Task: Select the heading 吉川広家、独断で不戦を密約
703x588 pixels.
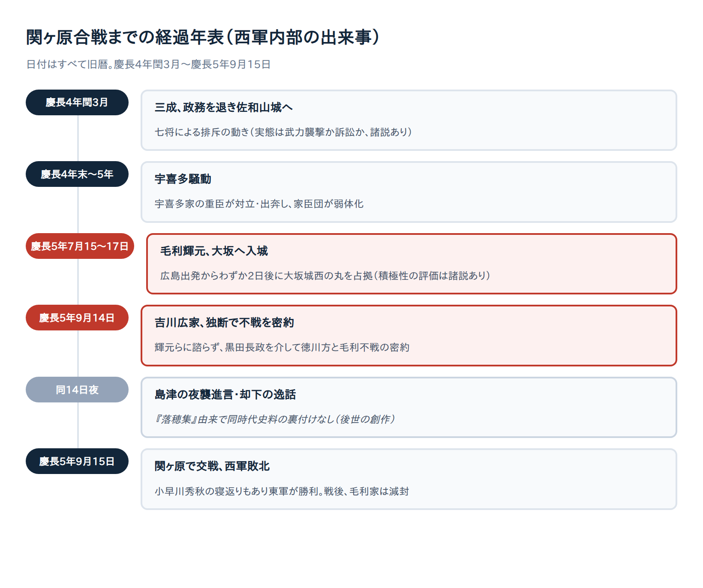Action: point(224,323)
